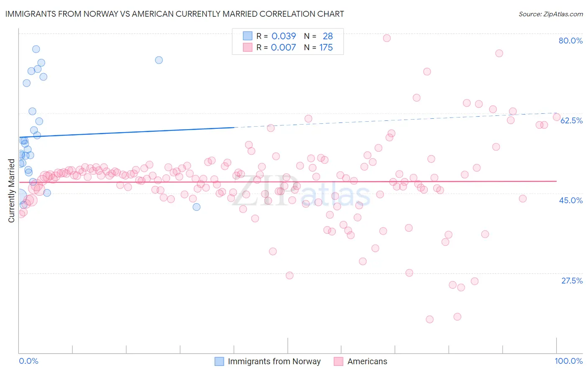The height and width of the screenshot is (373, 588).
Task: Click the Currently Married axis title
Action: tap(11, 191)
